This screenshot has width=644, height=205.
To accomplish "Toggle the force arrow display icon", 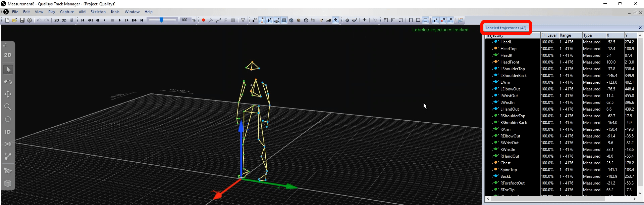I will (x=269, y=20).
